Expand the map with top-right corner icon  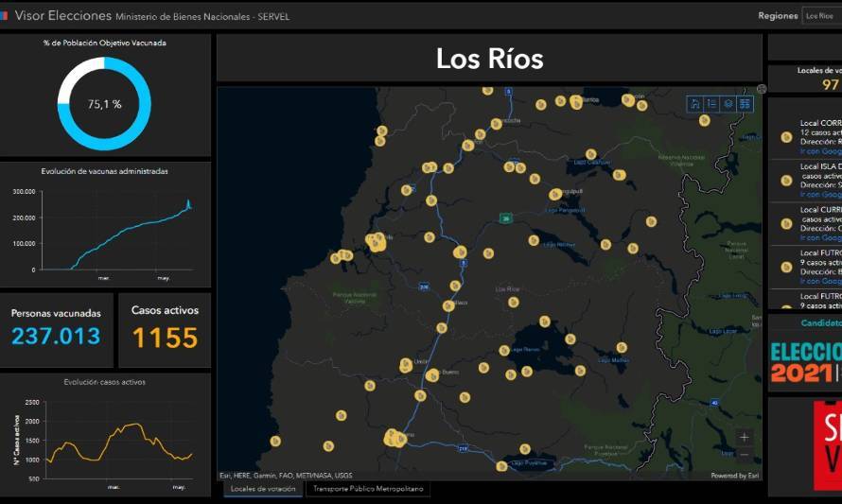(x=762, y=89)
